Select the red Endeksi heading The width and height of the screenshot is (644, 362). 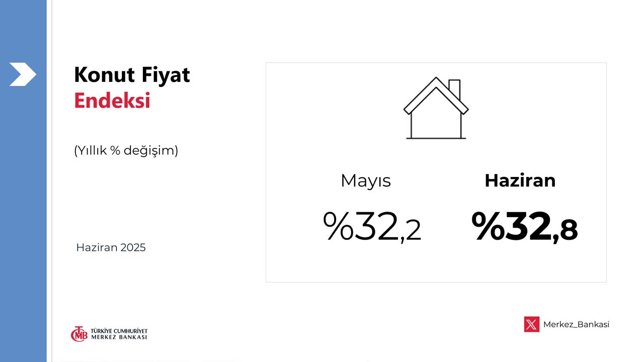(112, 101)
